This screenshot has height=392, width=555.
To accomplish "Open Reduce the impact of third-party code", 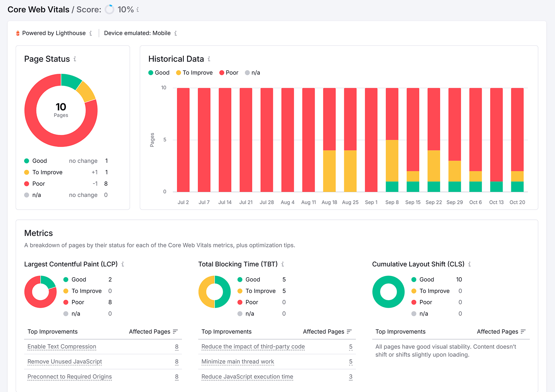I will pos(253,347).
